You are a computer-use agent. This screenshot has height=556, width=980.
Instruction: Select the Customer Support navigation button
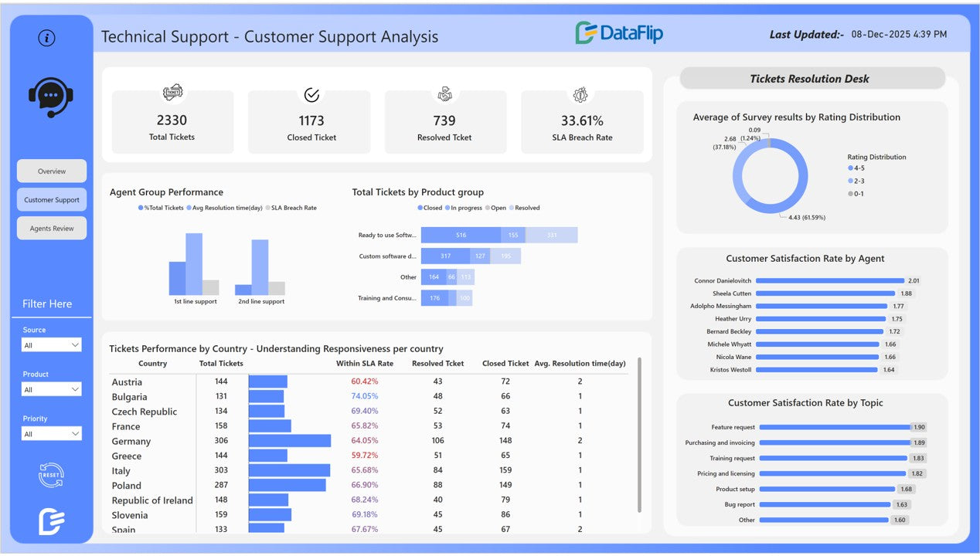tap(52, 200)
